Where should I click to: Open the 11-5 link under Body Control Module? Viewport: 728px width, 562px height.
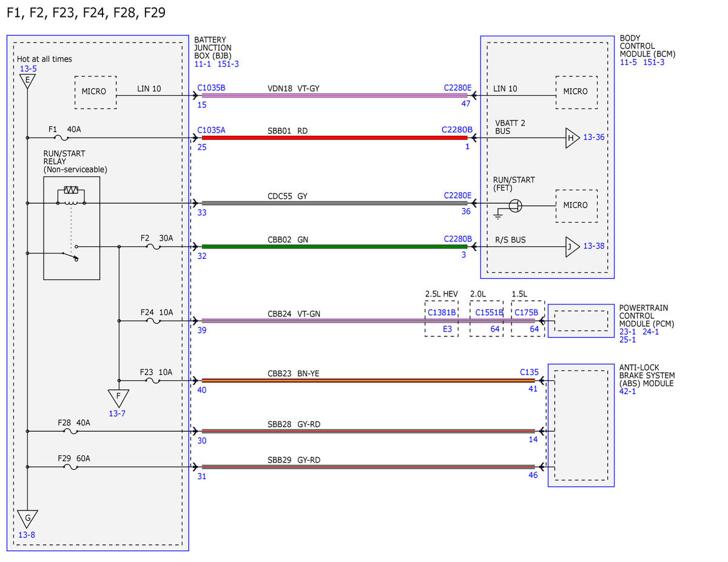(629, 62)
